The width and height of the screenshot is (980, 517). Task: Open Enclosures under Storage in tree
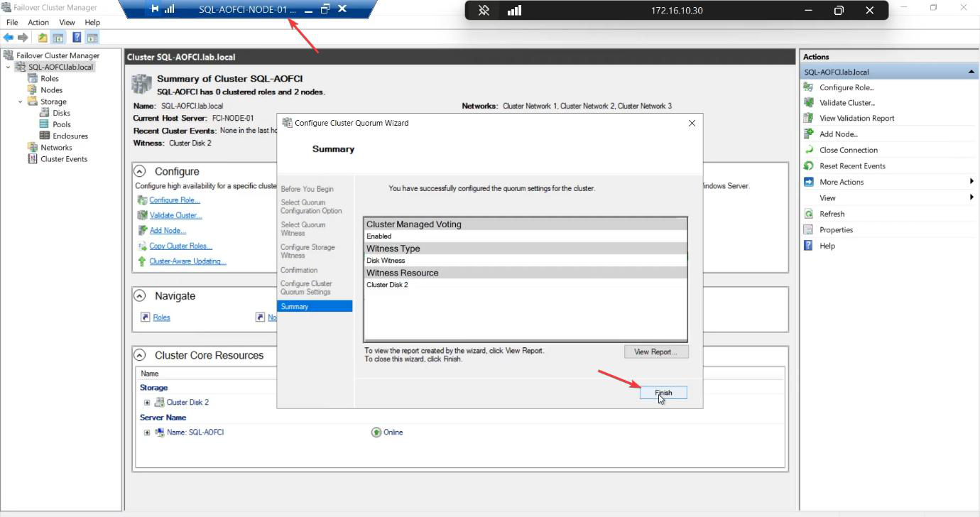click(70, 136)
